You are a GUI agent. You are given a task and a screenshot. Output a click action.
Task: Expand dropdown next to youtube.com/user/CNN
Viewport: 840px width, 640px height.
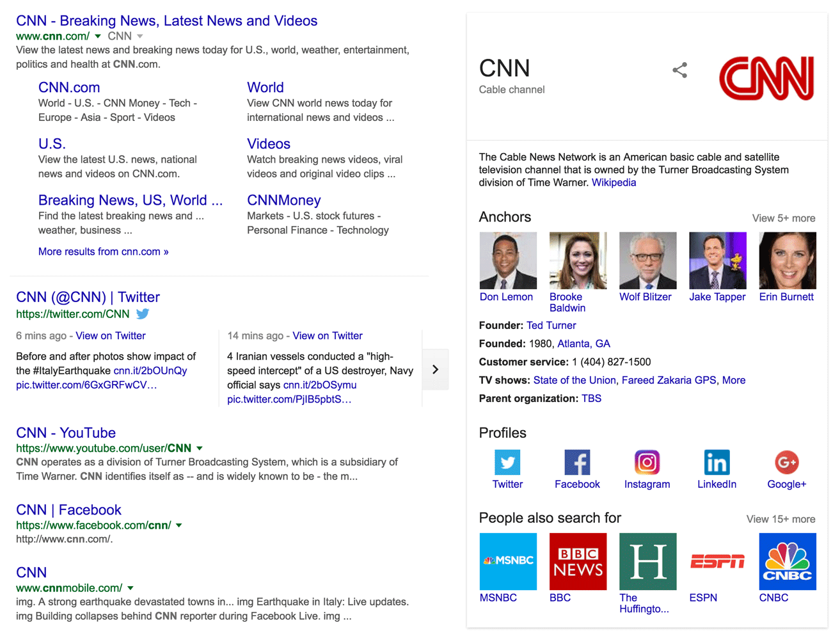point(200,449)
